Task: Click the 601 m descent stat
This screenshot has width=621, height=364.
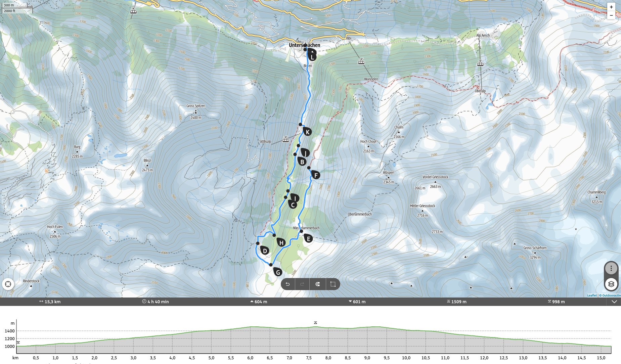Action: tap(357, 302)
